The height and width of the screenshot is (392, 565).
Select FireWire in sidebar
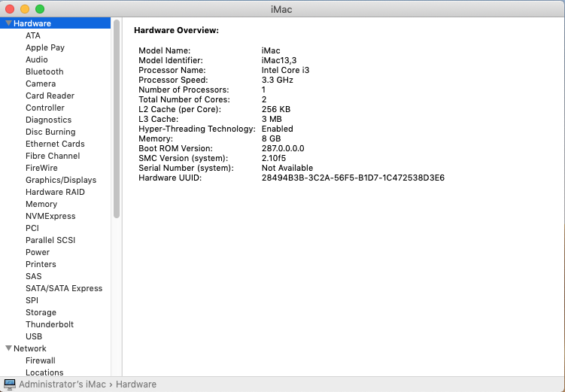(41, 168)
